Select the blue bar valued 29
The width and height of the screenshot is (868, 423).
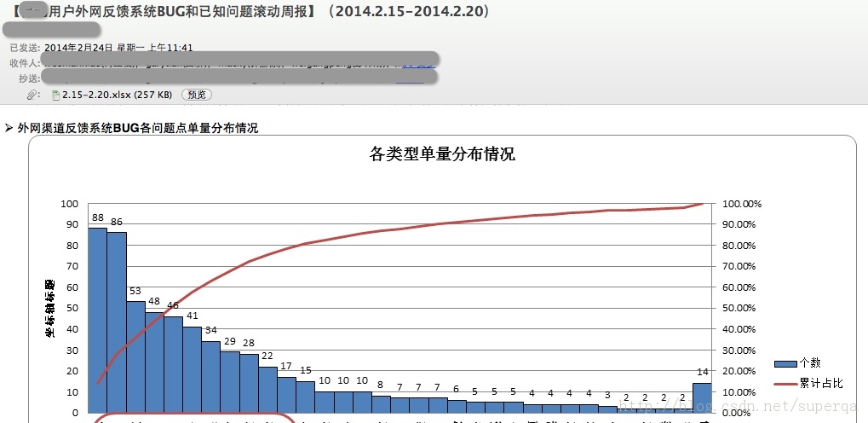click(230, 383)
